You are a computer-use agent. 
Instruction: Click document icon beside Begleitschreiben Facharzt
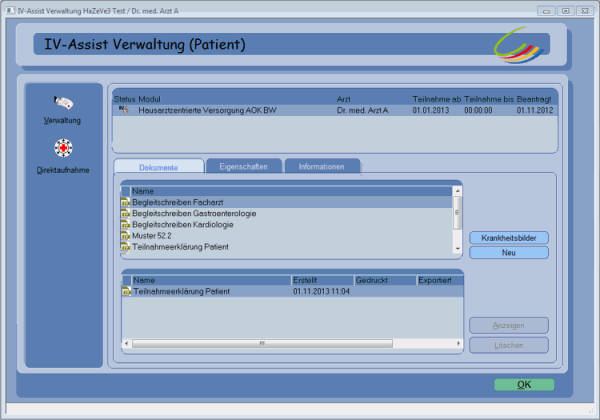point(126,202)
